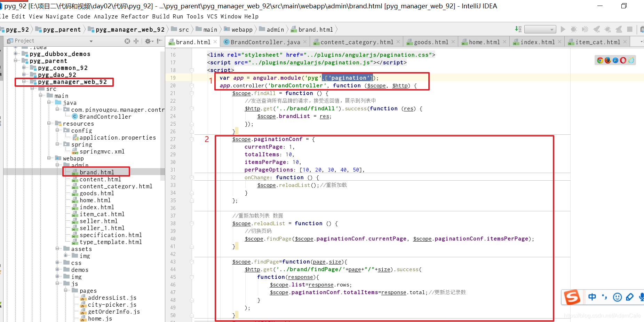Click the Stop square icon

click(630, 29)
